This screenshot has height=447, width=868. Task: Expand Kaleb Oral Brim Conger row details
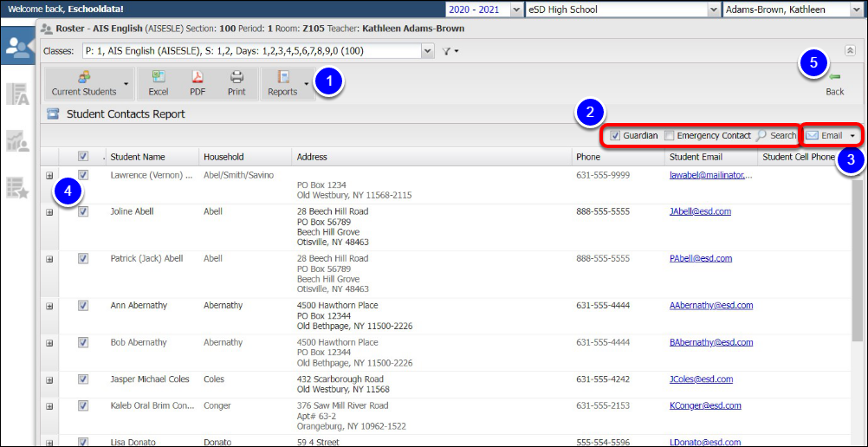(49, 406)
